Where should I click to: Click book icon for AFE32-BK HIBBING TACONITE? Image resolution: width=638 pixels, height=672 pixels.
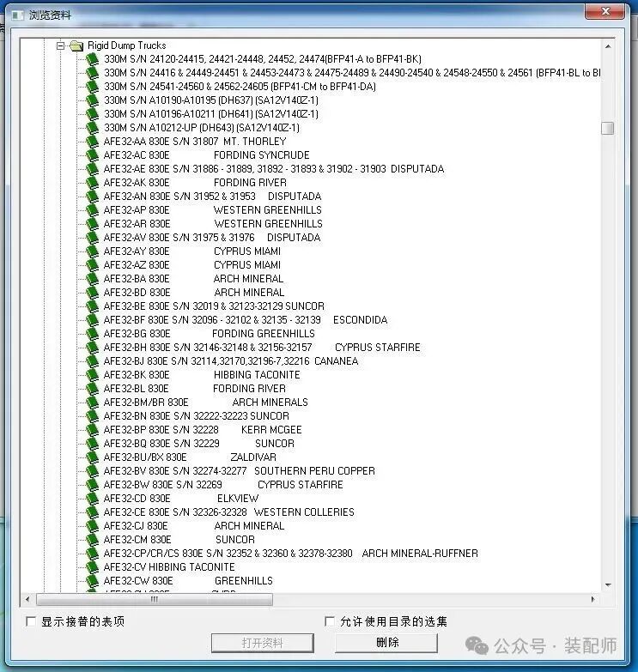click(x=92, y=374)
